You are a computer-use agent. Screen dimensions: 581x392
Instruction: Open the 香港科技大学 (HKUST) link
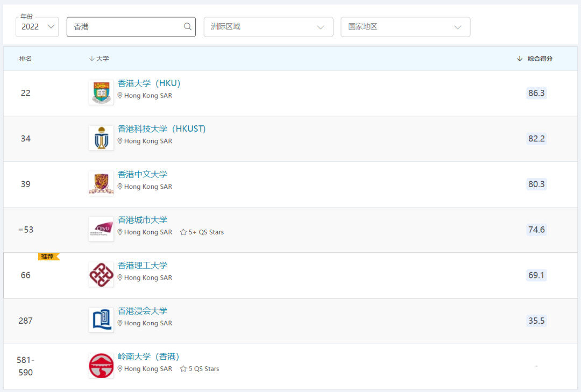point(161,129)
